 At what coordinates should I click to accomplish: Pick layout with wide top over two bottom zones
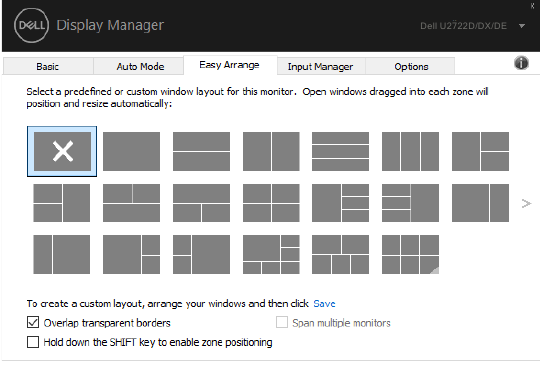tap(201, 203)
